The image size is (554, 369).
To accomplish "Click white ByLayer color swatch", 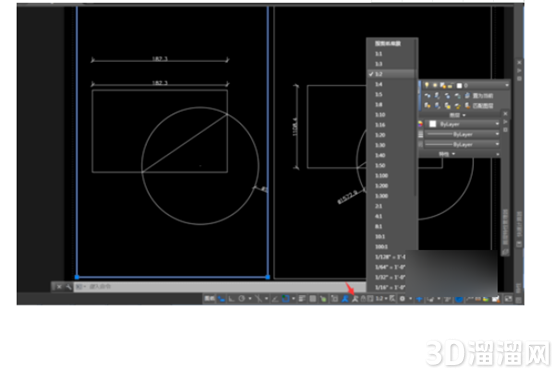I will click(432, 124).
